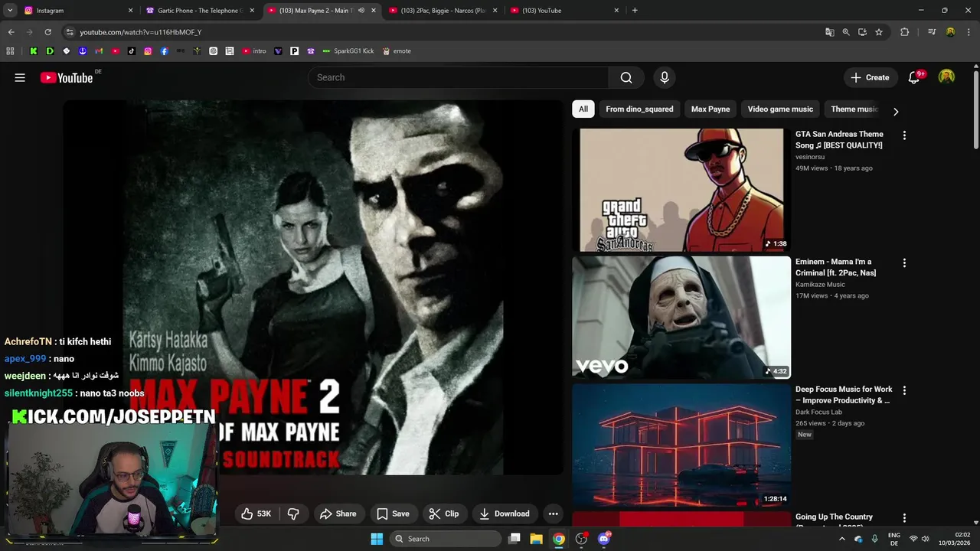Screen dimensions: 980x551
Task: Open options for Deep Focus Music video
Action: 904,390
